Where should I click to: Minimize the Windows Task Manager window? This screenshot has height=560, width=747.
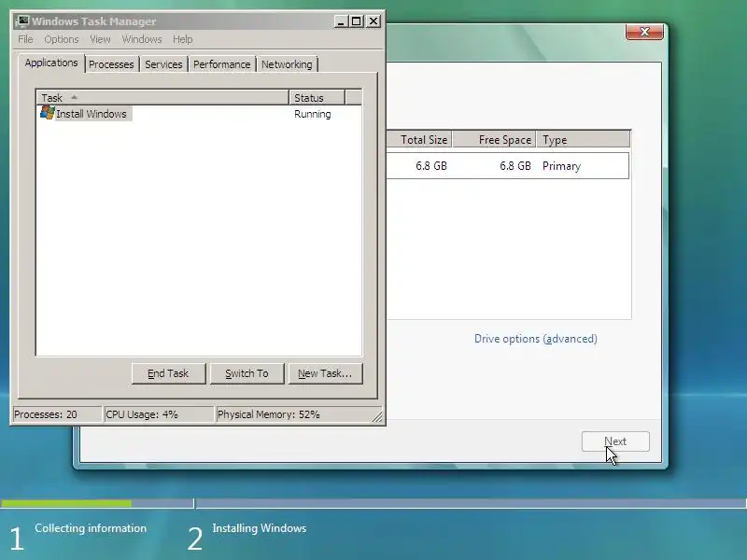click(x=341, y=21)
